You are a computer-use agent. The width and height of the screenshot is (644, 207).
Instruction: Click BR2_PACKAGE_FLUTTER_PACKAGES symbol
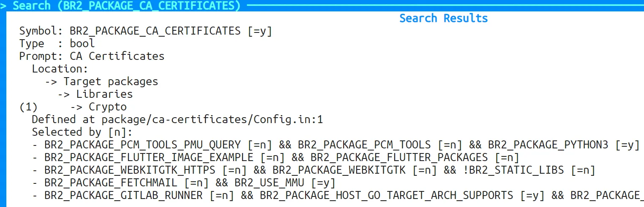click(x=399, y=158)
